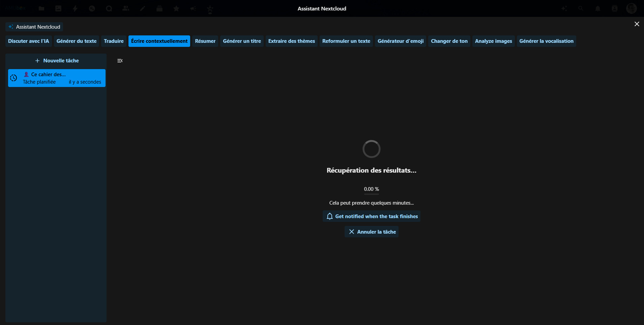Click the Assistant sparkles icon in header

click(x=564, y=8)
